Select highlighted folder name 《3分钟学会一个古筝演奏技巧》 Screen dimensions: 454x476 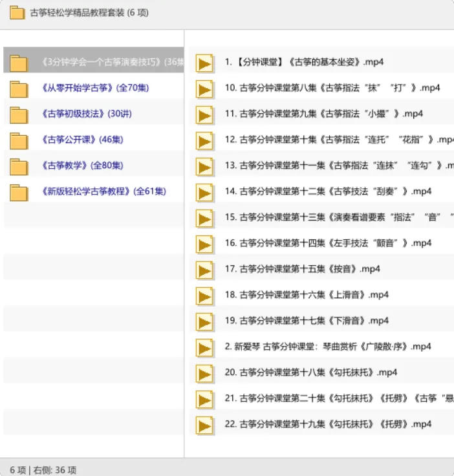pyautogui.click(x=113, y=62)
